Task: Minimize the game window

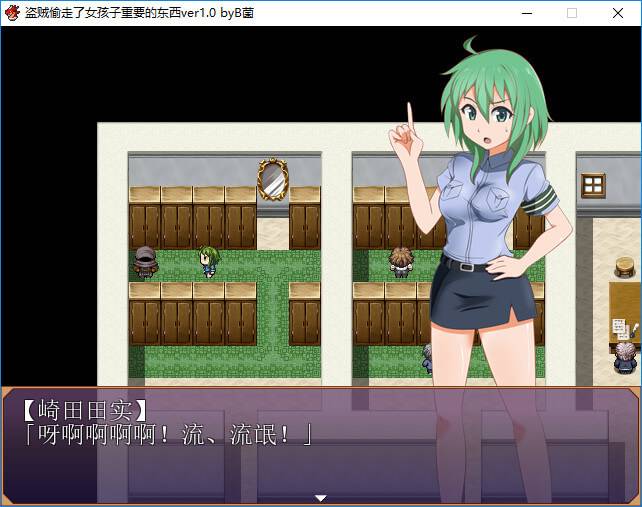Action: [524, 13]
